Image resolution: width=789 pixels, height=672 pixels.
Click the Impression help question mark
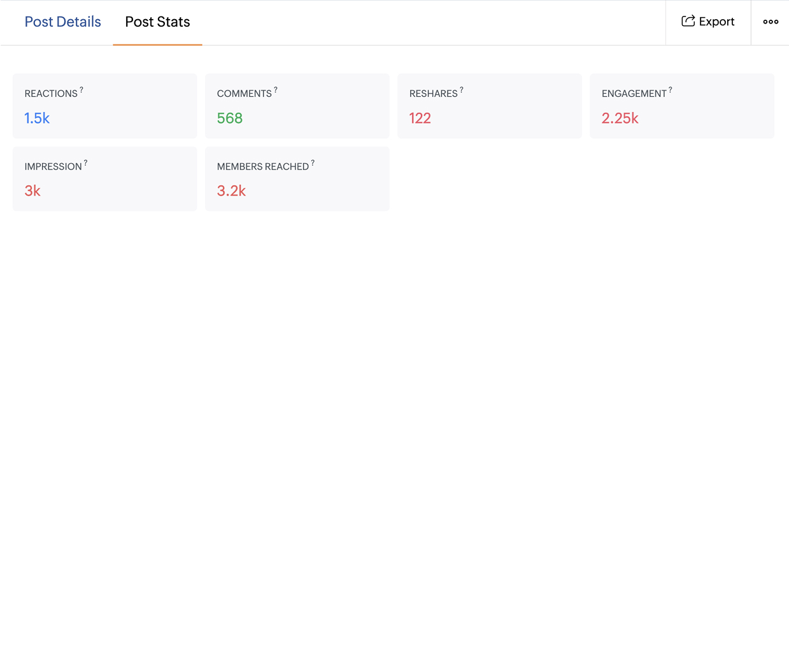point(85,163)
